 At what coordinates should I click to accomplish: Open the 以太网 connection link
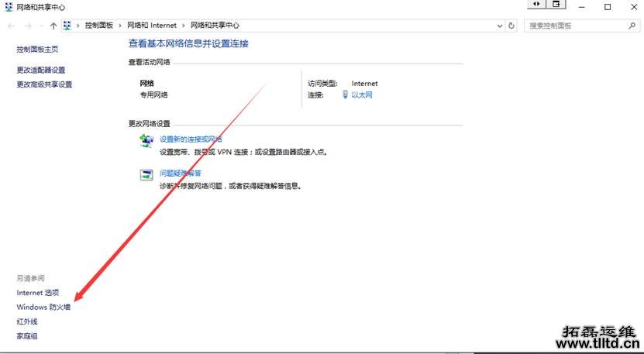[362, 95]
